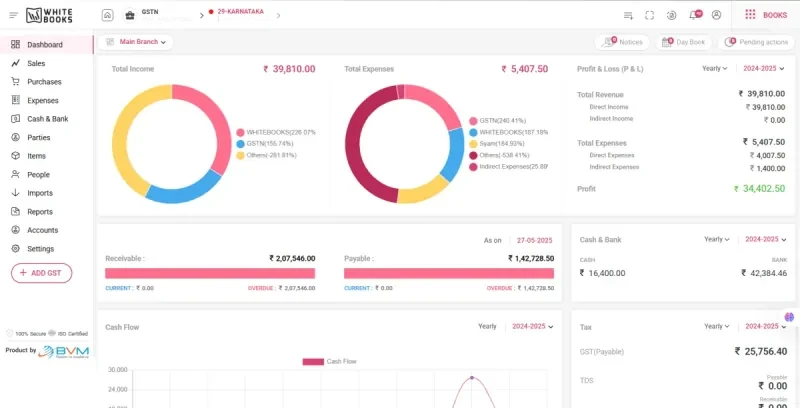Open the notifications bell

click(694, 15)
